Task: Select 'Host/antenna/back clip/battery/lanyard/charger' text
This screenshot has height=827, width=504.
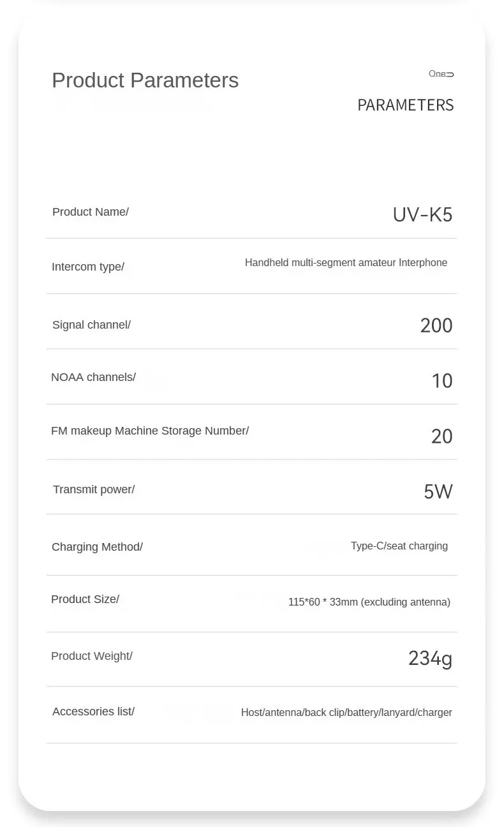Action: pos(346,713)
